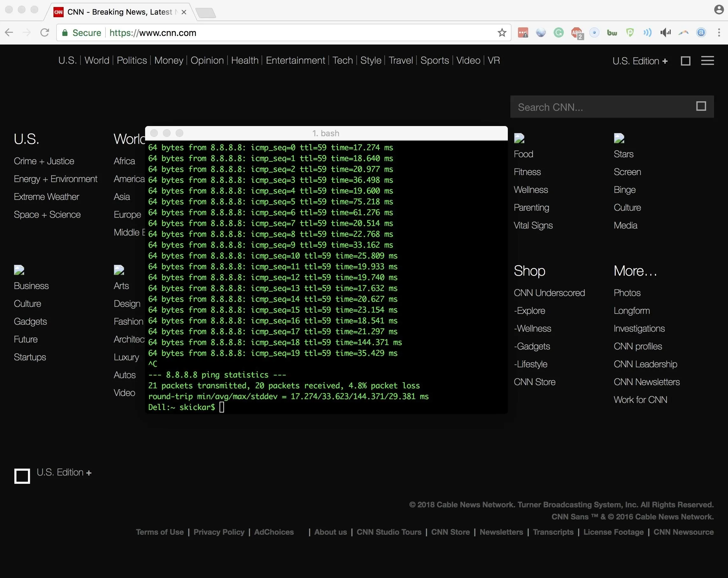Click the CNN - Breaking News tab
Image resolution: width=728 pixels, height=578 pixels.
(x=120, y=12)
